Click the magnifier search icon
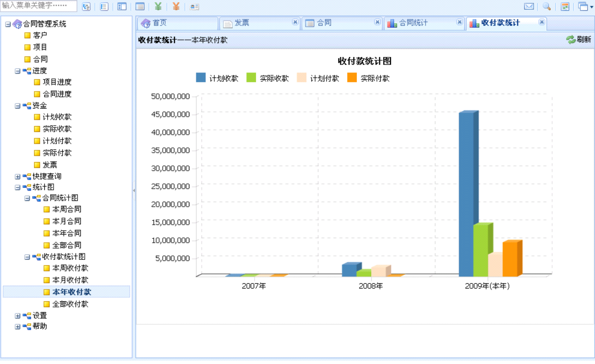The image size is (595, 364). pos(547,7)
